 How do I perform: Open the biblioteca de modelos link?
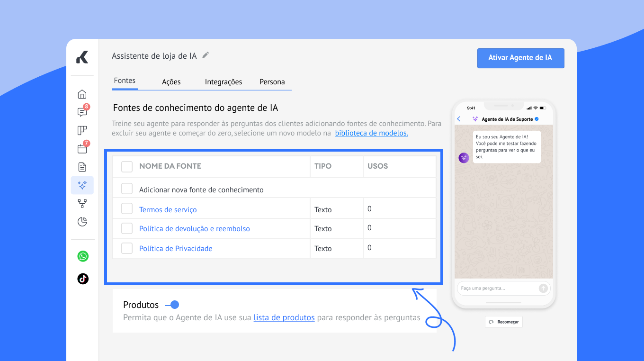click(371, 133)
